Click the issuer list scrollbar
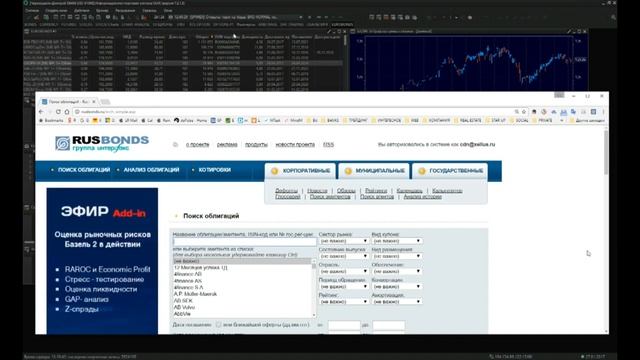This screenshot has width=640, height=360. (314, 288)
